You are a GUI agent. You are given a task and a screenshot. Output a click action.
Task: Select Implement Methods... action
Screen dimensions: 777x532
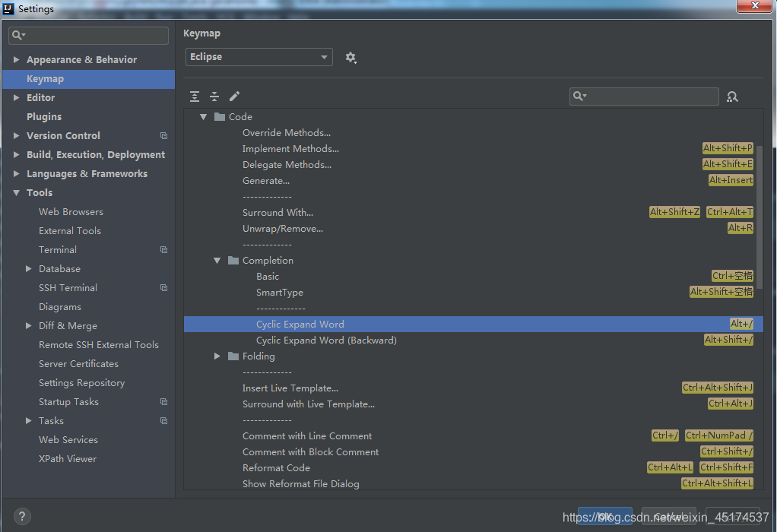coord(291,149)
